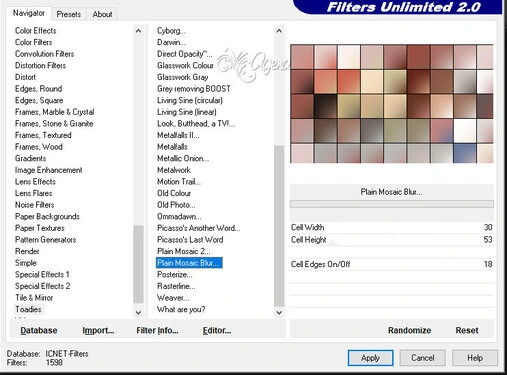This screenshot has width=507, height=375.
Task: Select the Toadies category
Action: (x=28, y=309)
